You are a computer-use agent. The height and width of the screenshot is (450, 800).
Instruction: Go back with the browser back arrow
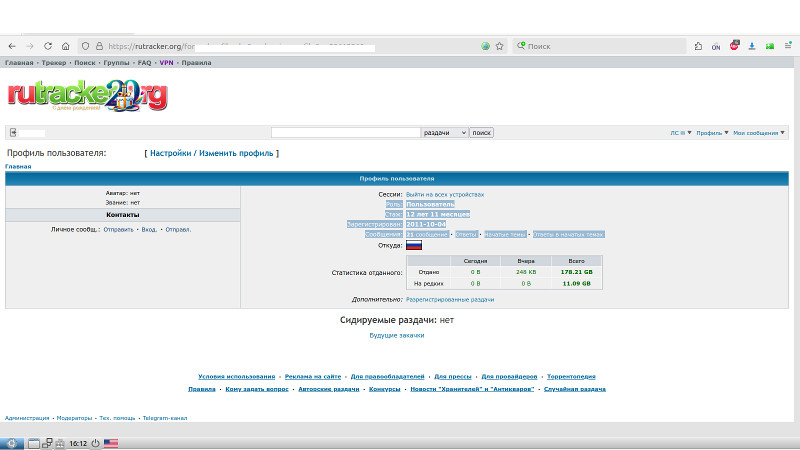pos(12,46)
